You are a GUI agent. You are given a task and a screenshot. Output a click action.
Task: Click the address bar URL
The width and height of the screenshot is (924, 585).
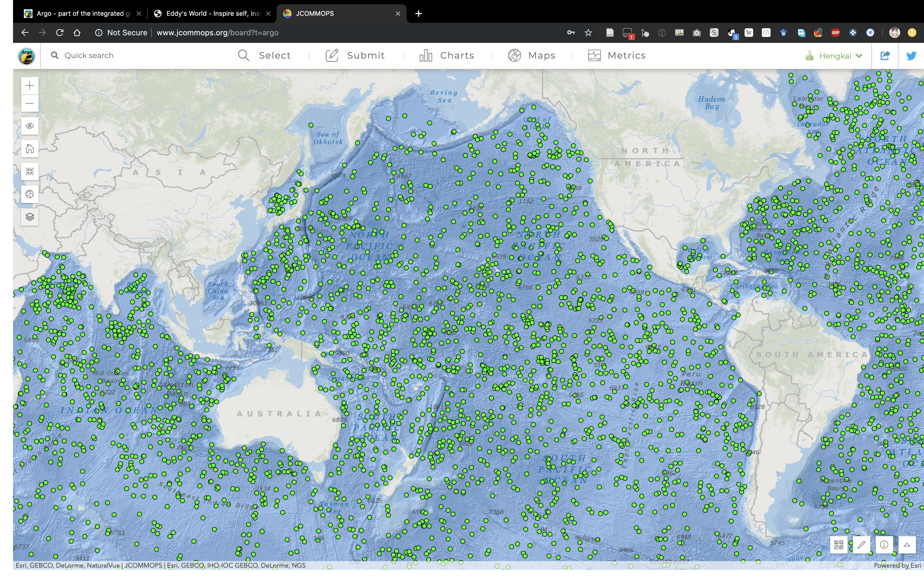click(217, 33)
